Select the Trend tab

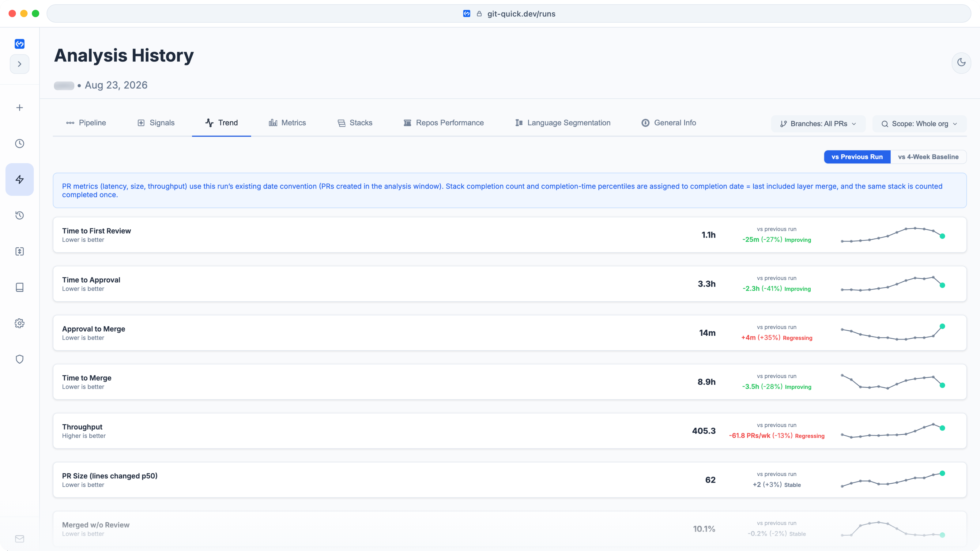(x=221, y=123)
